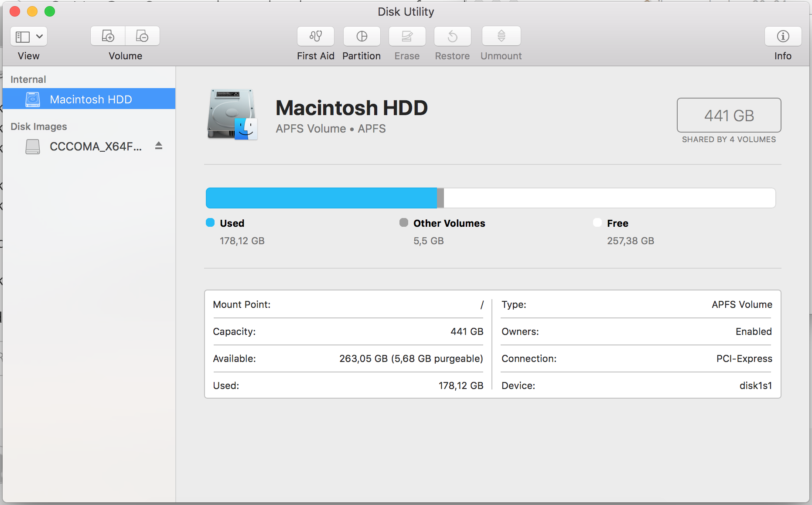The width and height of the screenshot is (812, 505).
Task: Click the Device value 'disk1s1'
Action: (756, 386)
